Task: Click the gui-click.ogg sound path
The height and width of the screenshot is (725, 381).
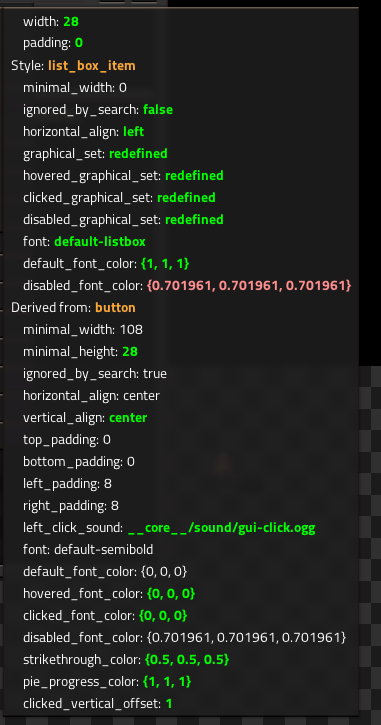Action: [221, 528]
